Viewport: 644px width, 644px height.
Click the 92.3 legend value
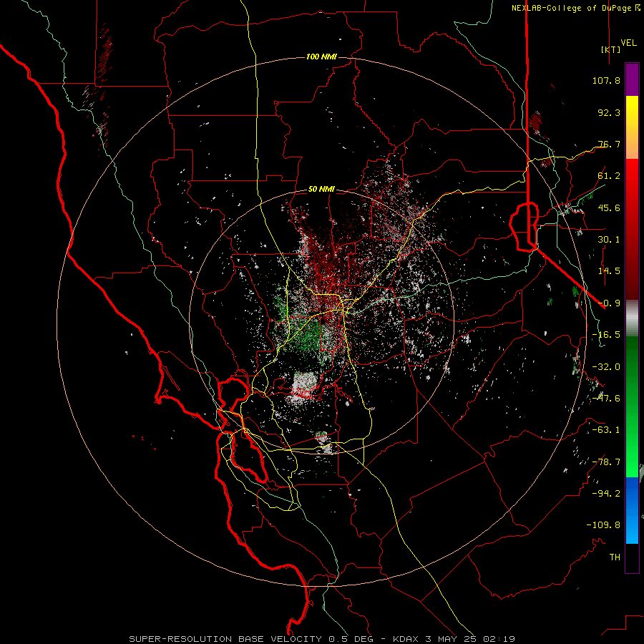click(609, 112)
